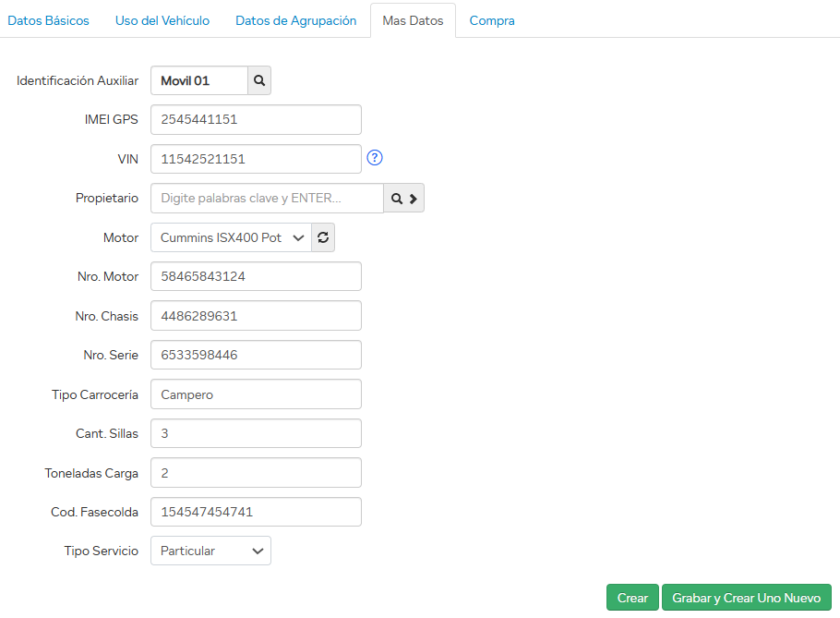Open the Motor dropdown list
This screenshot has height=618, width=840.
(231, 237)
